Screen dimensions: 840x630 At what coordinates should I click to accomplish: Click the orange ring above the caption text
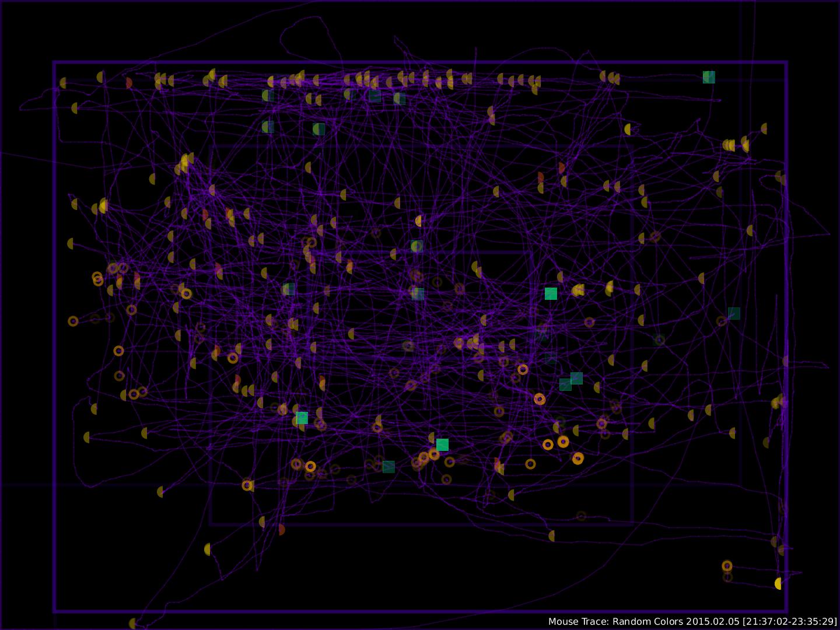coord(727,566)
